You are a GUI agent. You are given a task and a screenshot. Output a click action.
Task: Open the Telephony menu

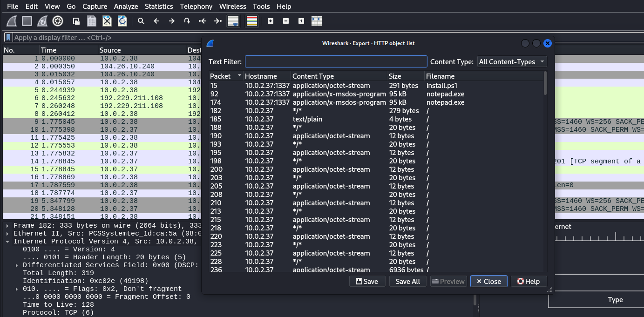click(196, 7)
